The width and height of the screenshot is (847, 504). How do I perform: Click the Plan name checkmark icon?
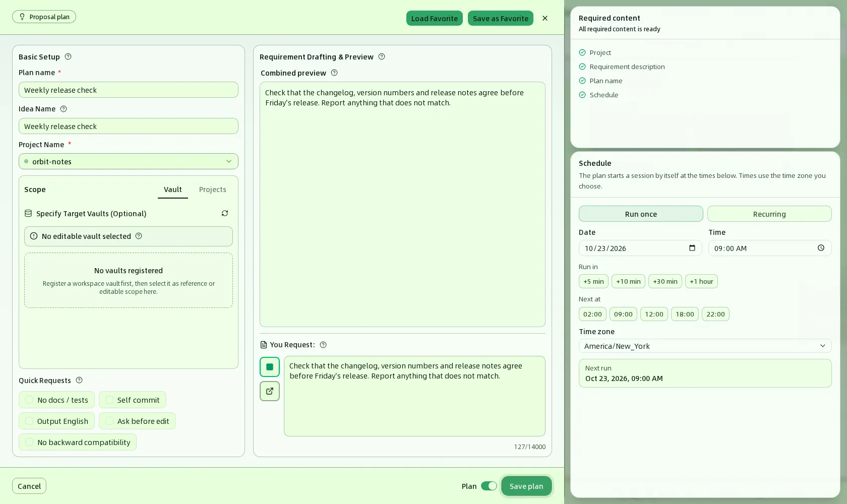click(582, 81)
